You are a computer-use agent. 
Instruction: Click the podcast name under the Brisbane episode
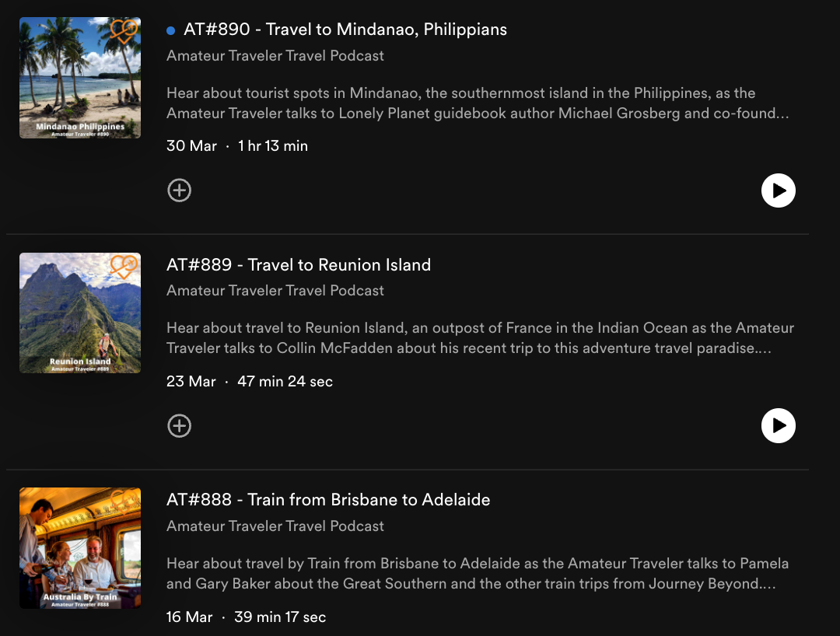click(x=275, y=526)
